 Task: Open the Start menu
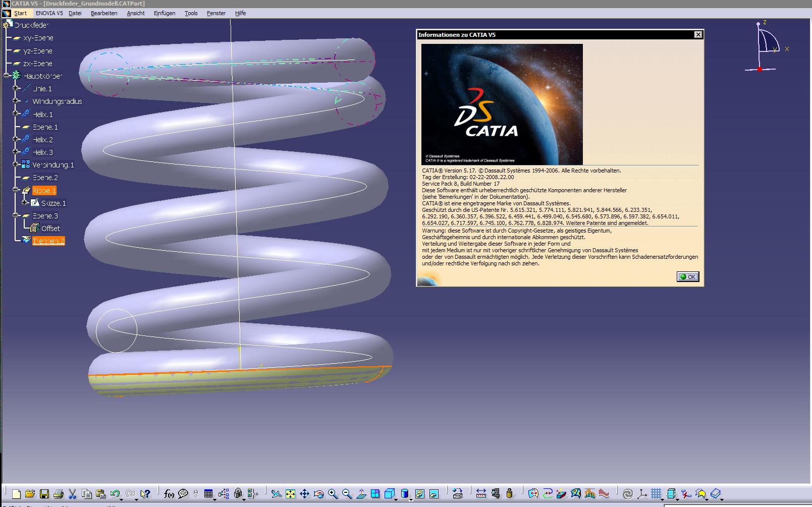(x=20, y=13)
